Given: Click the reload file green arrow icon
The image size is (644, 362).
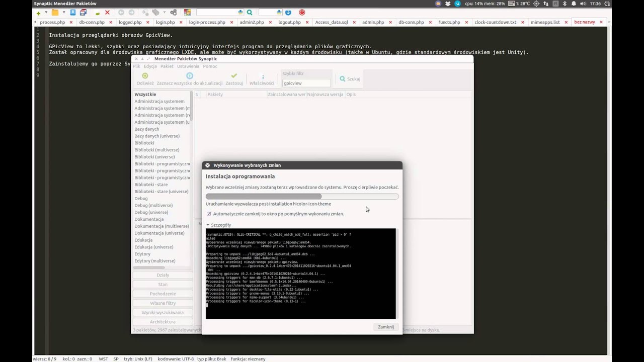Looking at the screenshot, I should point(98,13).
